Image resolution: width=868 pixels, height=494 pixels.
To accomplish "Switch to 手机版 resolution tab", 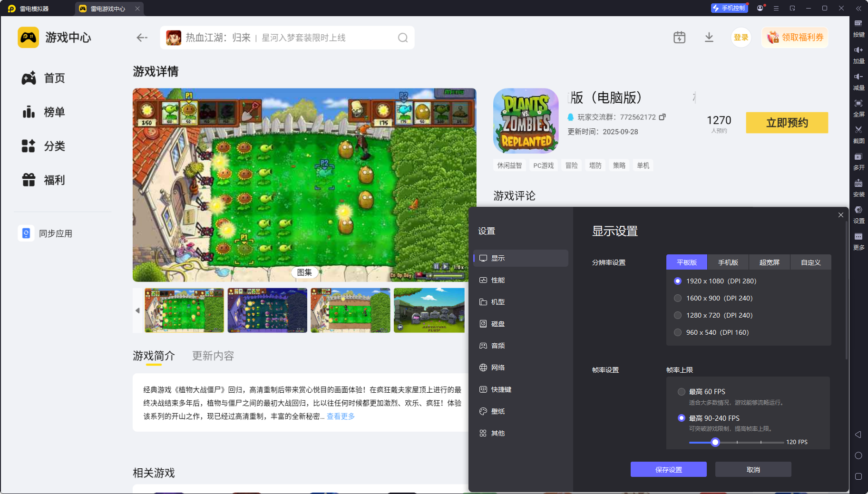I will click(x=728, y=262).
